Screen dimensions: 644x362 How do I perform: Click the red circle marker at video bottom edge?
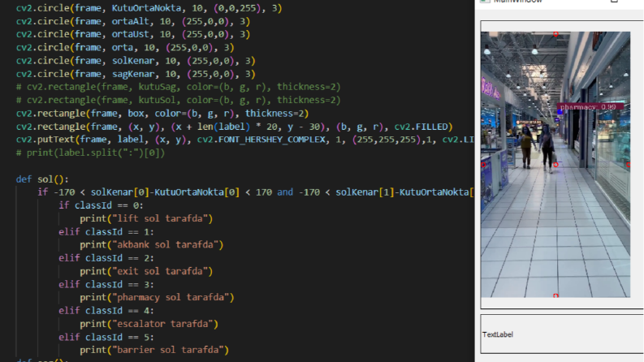click(555, 295)
